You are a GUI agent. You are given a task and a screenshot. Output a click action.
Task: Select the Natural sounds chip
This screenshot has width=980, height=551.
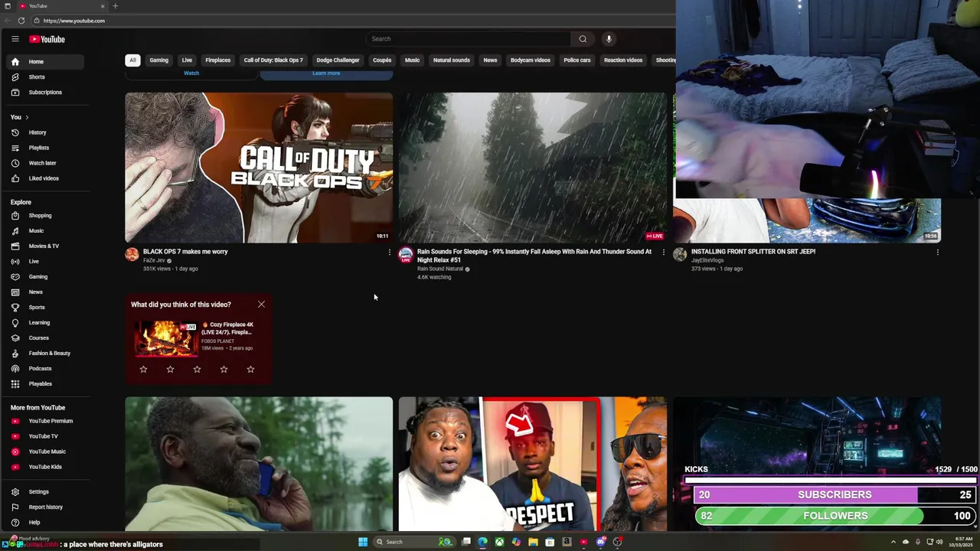point(452,60)
